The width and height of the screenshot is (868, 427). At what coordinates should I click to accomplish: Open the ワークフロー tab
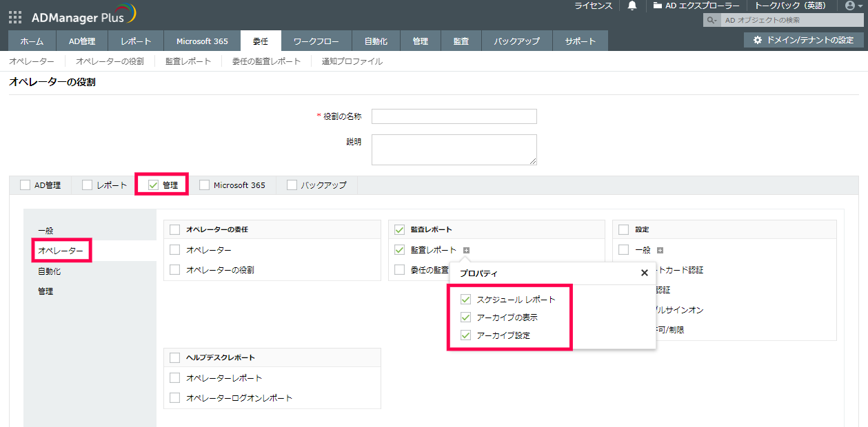coord(316,41)
